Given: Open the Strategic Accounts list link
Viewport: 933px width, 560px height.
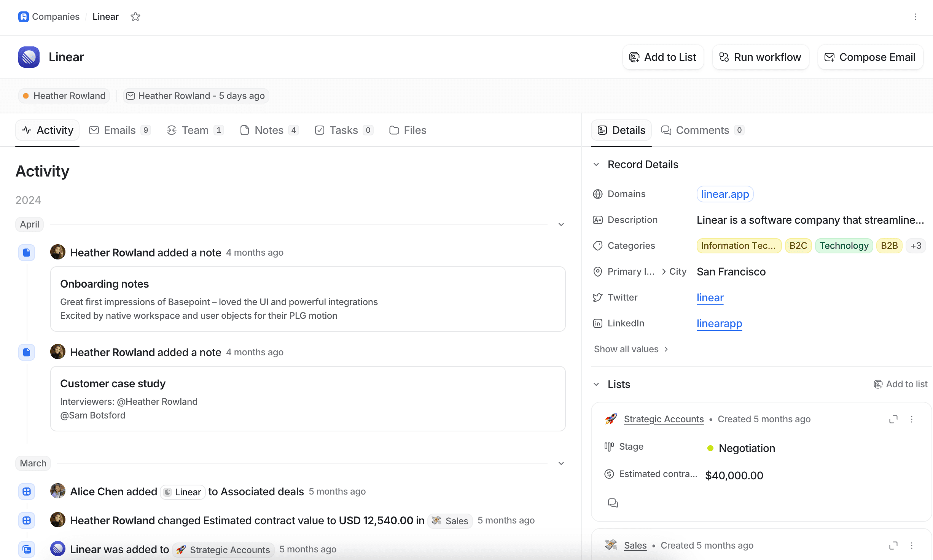Looking at the screenshot, I should pos(664,419).
